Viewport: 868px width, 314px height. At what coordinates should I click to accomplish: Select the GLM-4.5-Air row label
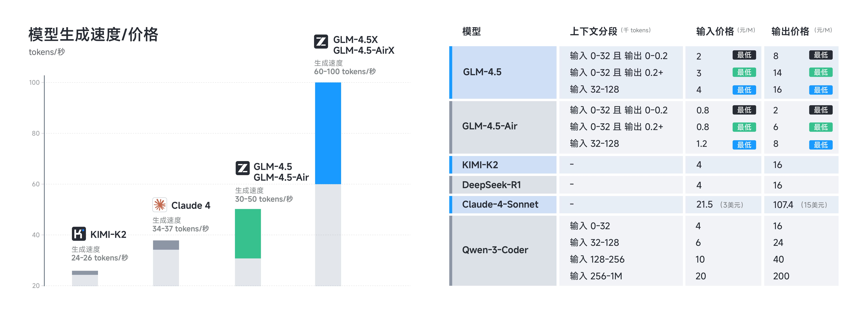(x=490, y=126)
